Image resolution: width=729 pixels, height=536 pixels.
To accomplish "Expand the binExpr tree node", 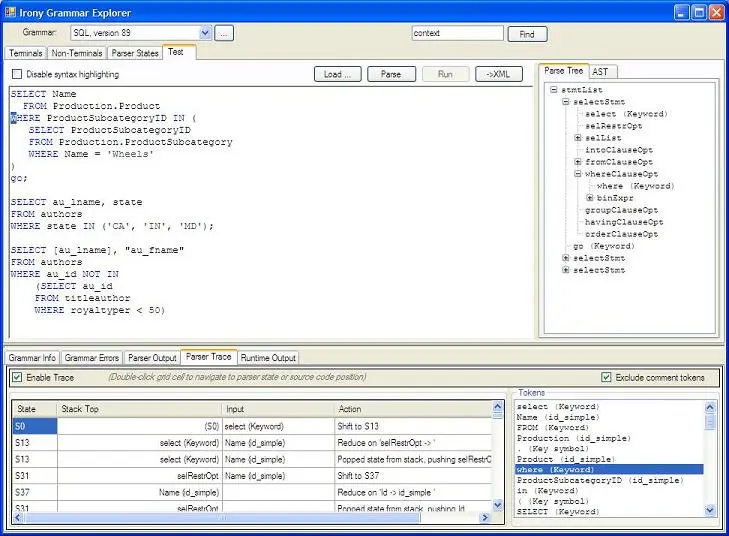I will coord(590,198).
